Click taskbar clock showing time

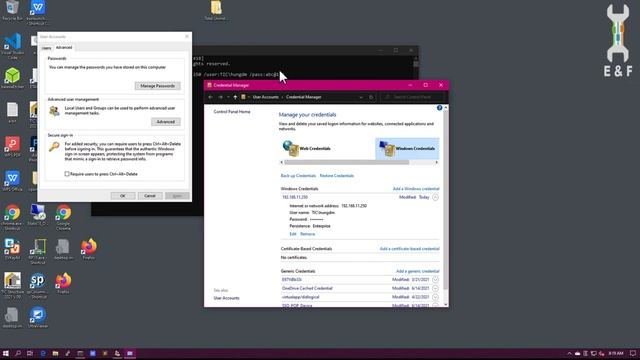(x=616, y=353)
